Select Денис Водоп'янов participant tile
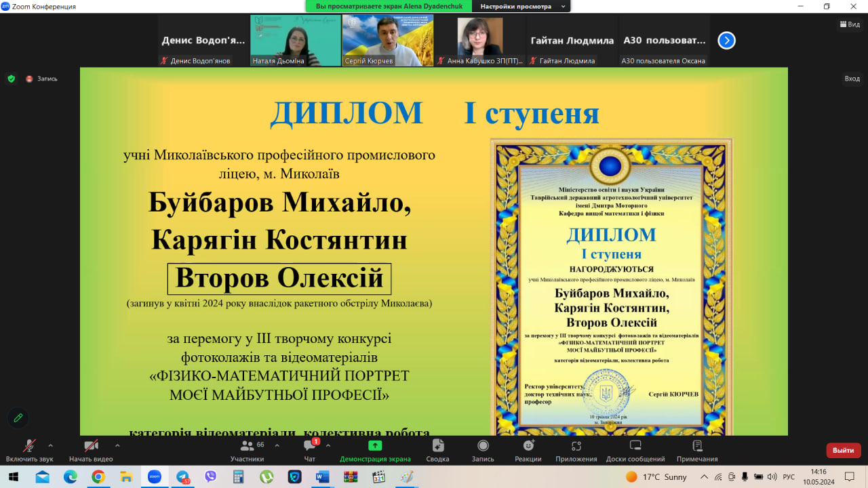 pyautogui.click(x=203, y=41)
